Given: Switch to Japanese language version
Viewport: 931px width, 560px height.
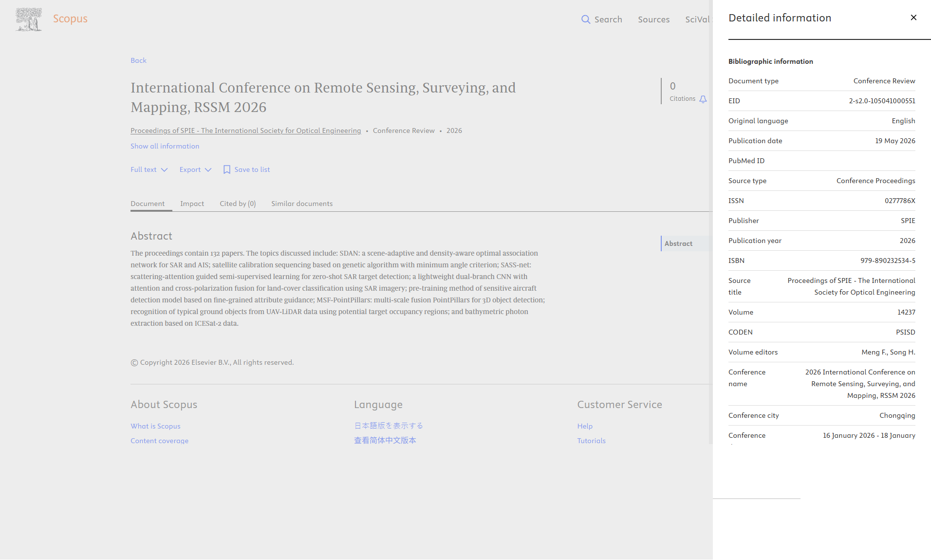Looking at the screenshot, I should tap(389, 426).
